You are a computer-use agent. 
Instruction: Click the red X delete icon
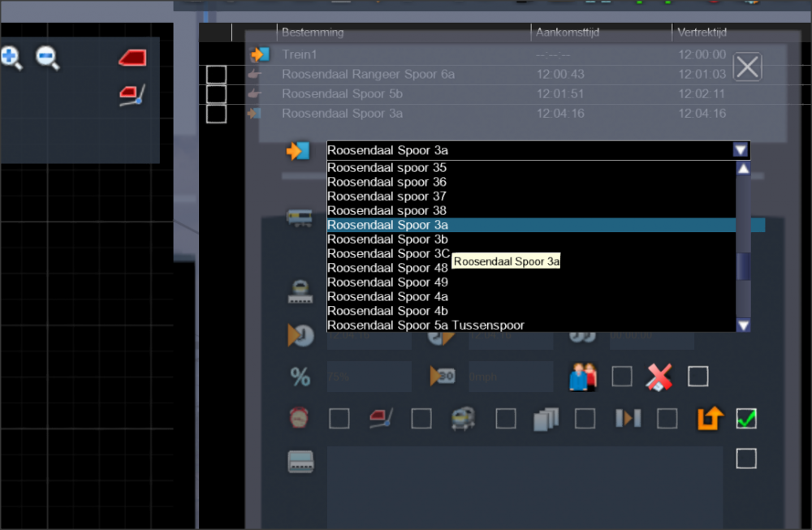(659, 377)
